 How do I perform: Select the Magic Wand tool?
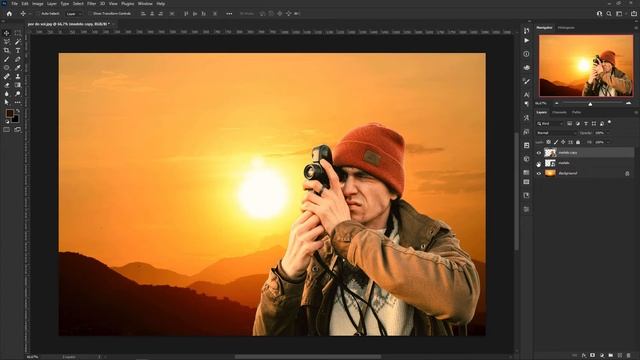[x=18, y=42]
